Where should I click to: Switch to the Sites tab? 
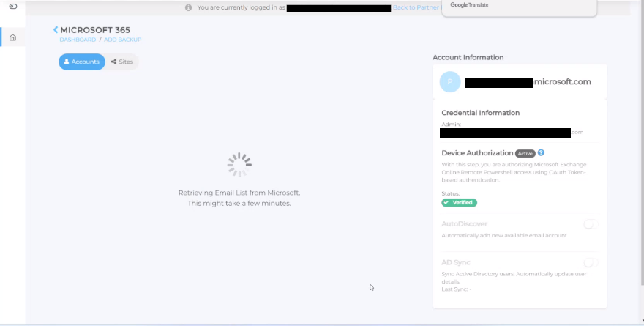point(122,62)
